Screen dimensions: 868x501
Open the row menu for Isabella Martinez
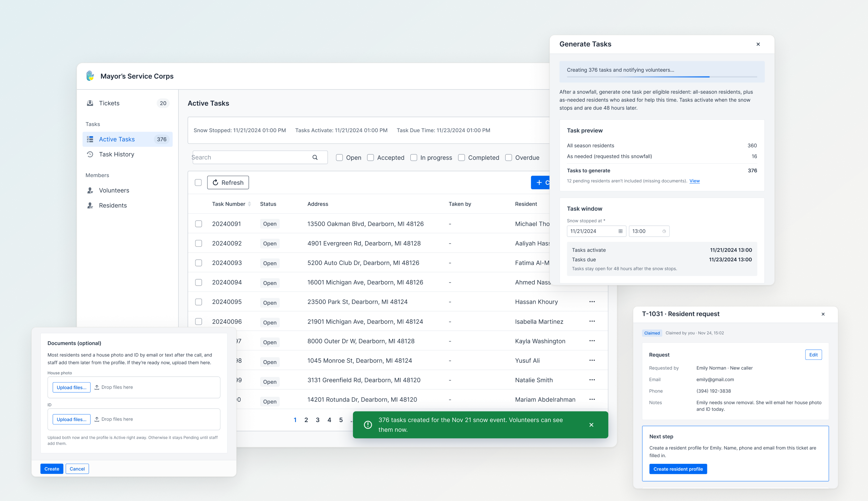click(592, 321)
